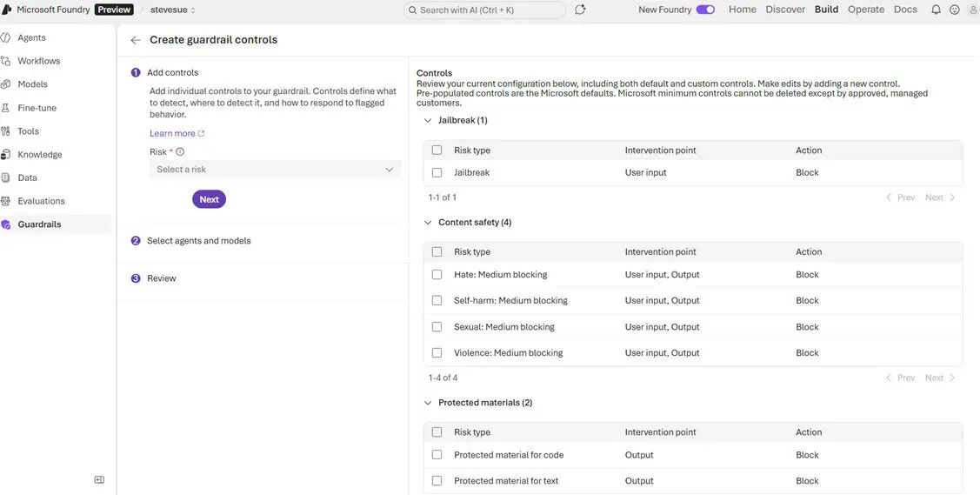Click the Knowledge sidebar icon

pos(5,154)
